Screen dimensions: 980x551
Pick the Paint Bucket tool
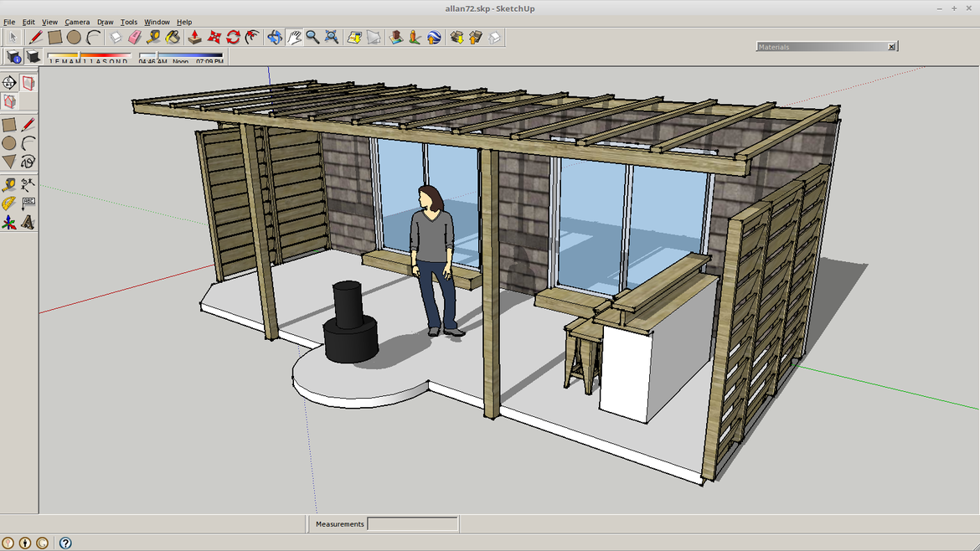(173, 37)
